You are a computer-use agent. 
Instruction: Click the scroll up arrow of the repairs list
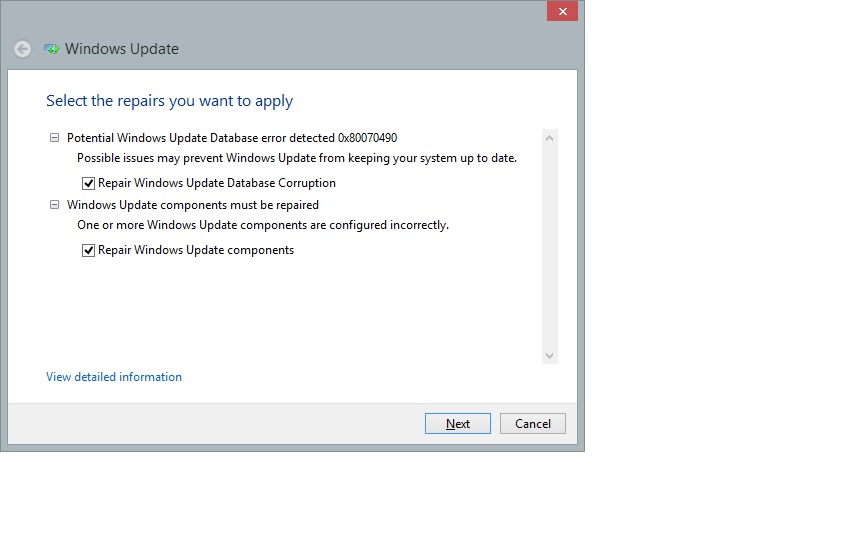click(549, 137)
